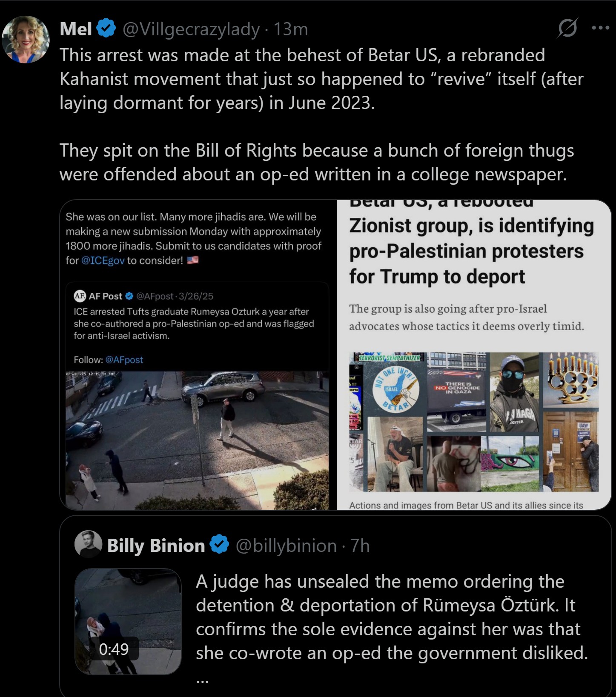
Task: Click the Mel display name
Action: [76, 29]
